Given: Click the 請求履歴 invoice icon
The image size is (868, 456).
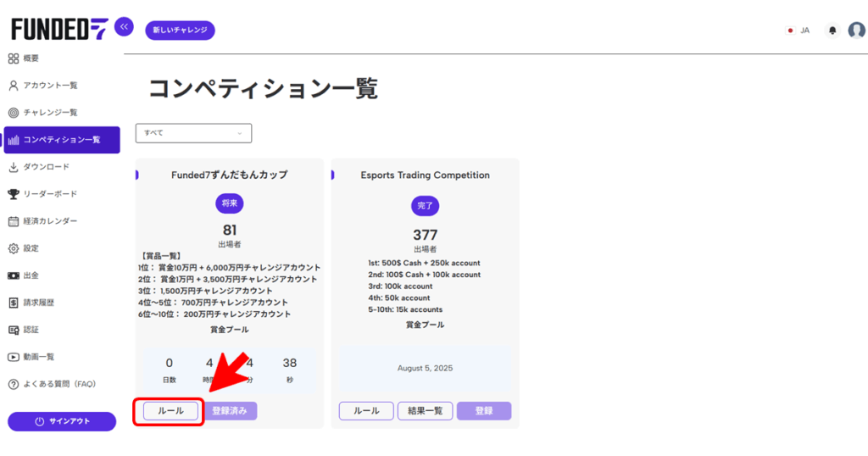Looking at the screenshot, I should [14, 303].
